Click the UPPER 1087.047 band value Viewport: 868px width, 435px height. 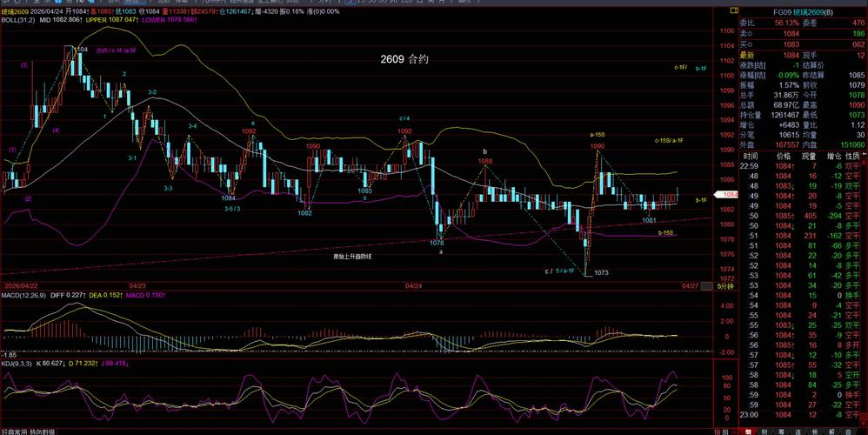111,20
